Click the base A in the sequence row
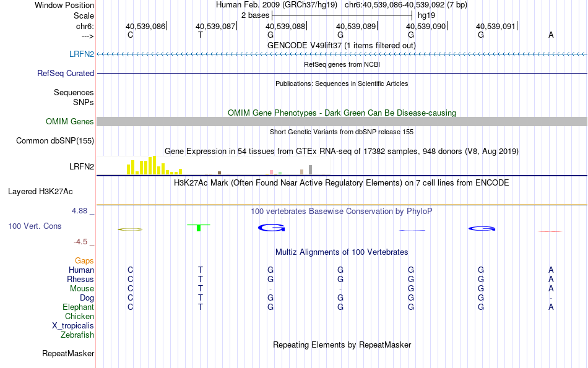Viewport: 588px width, 368px height. [x=551, y=35]
